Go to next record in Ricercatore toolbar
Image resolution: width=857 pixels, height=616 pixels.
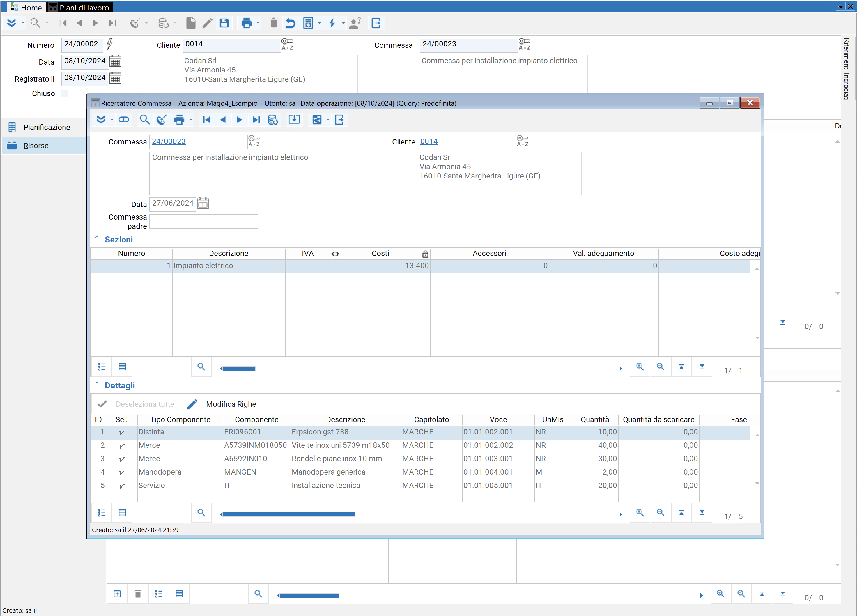point(239,120)
